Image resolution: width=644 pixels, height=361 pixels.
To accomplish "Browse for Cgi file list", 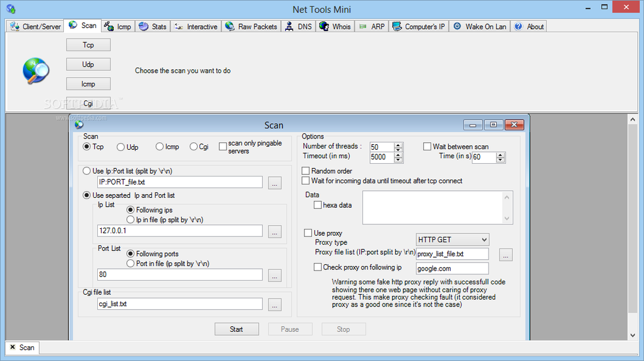I will point(275,305).
